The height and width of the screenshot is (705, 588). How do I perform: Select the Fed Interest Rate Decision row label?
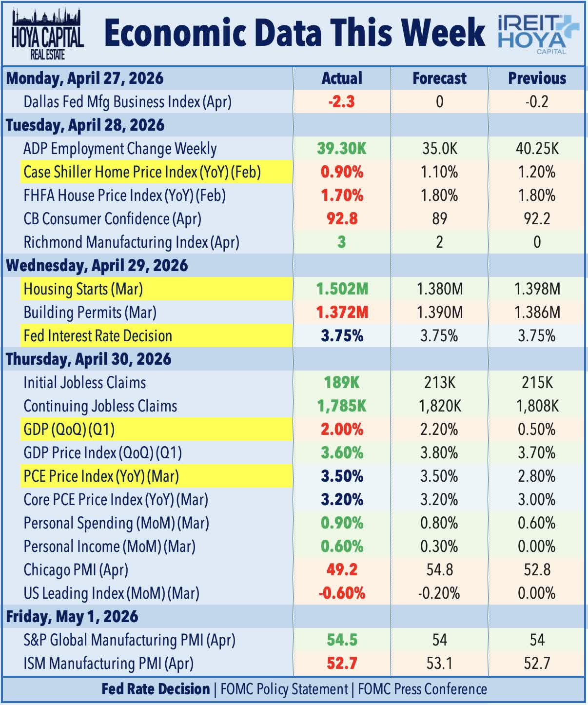98,335
